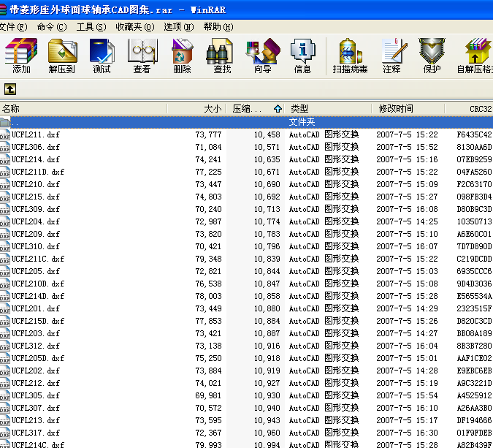The image size is (493, 448).
Task: Sort by Size (大小) column header
Action: pos(196,109)
